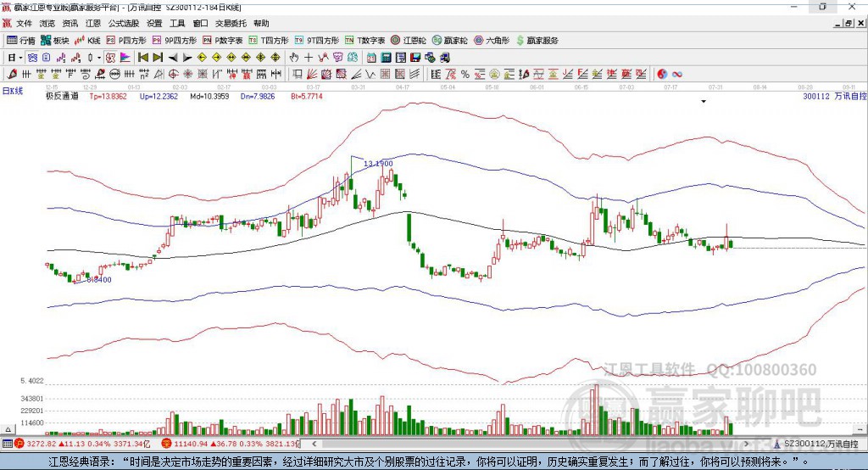Open the 交易委托 menu

(231, 23)
